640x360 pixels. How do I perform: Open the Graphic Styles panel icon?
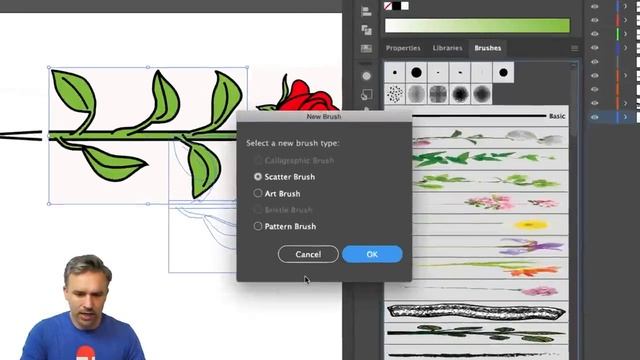point(366,95)
